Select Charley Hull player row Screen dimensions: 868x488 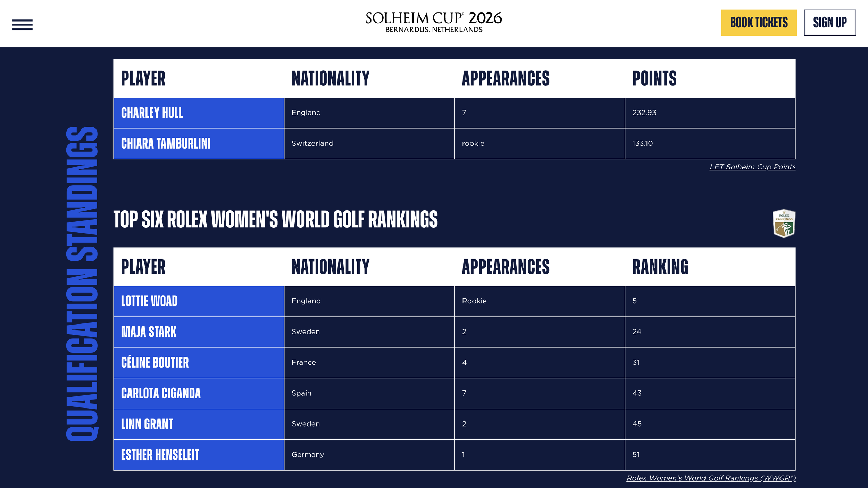click(454, 113)
